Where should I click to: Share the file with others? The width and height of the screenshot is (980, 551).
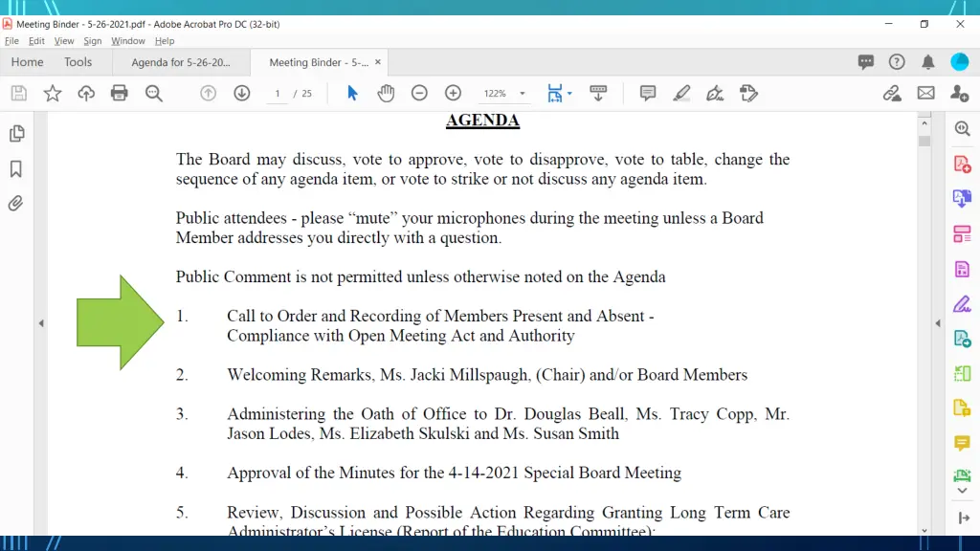point(959,93)
